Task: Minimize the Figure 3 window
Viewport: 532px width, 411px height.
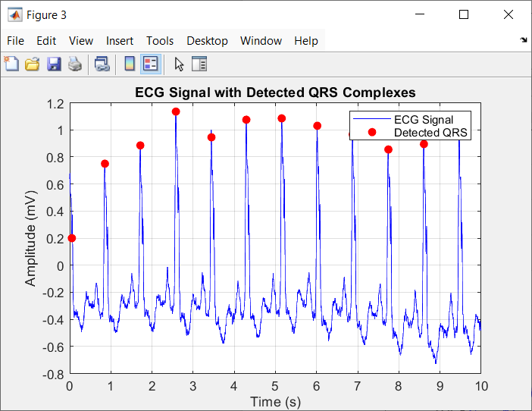Action: tap(420, 14)
